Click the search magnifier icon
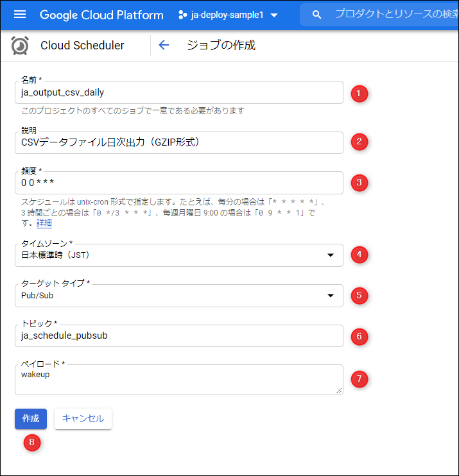The image size is (459, 476). (316, 14)
